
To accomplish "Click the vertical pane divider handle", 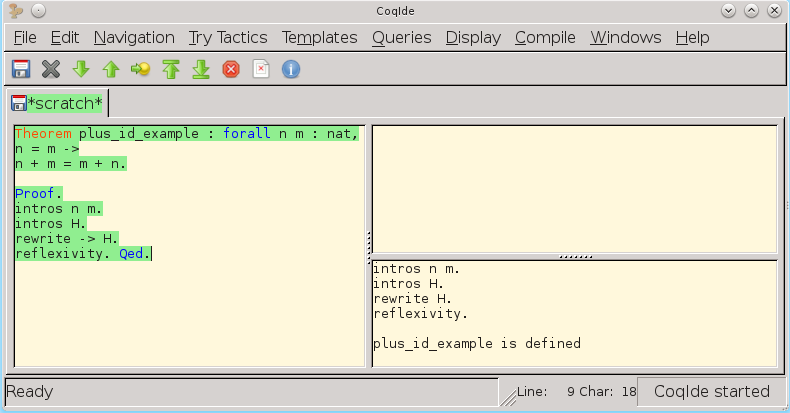I will tap(369, 245).
